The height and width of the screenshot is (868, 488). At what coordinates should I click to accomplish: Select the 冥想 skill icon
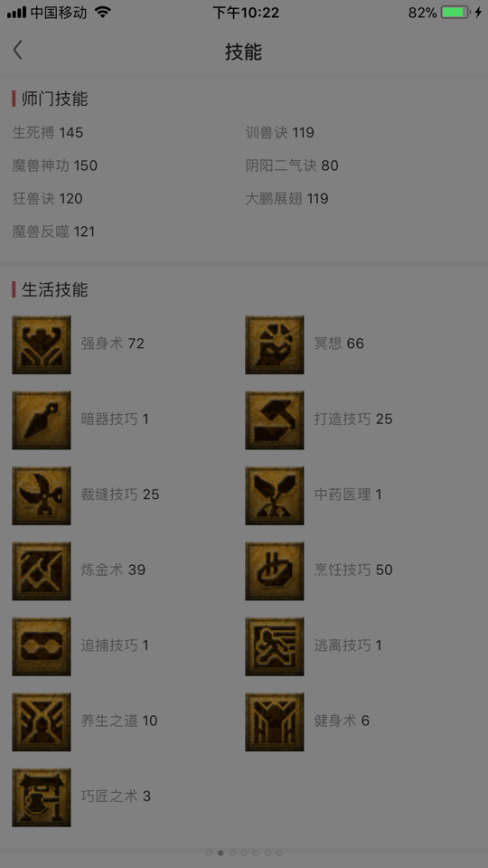pos(275,344)
